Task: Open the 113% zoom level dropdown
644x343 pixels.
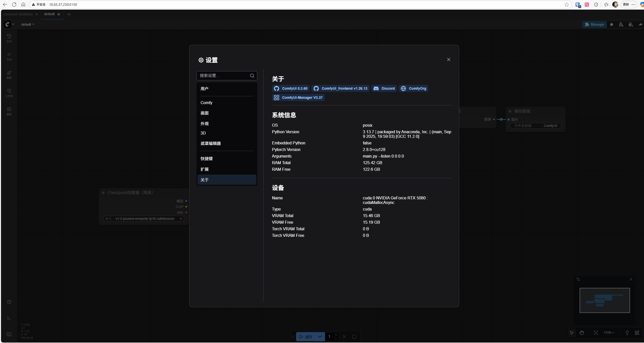Action: (x=609, y=333)
